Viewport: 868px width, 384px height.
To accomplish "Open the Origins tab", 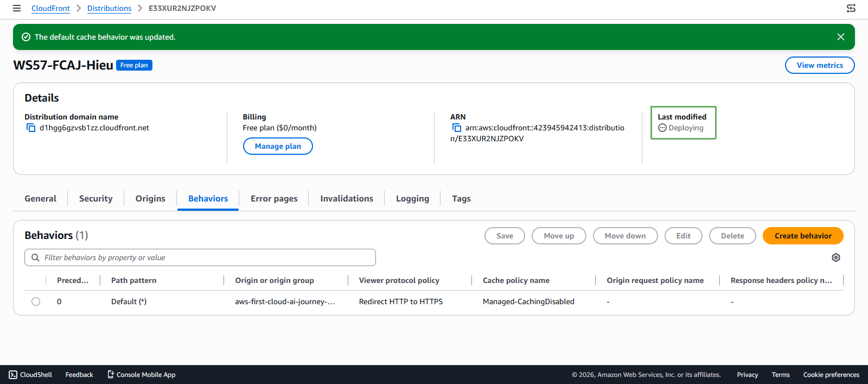I will pyautogui.click(x=150, y=199).
